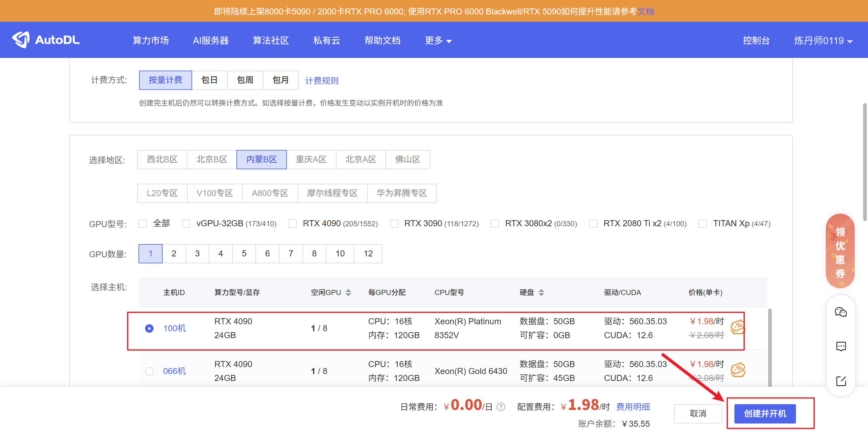Open the 066机 host link
The image size is (868, 441).
click(174, 371)
